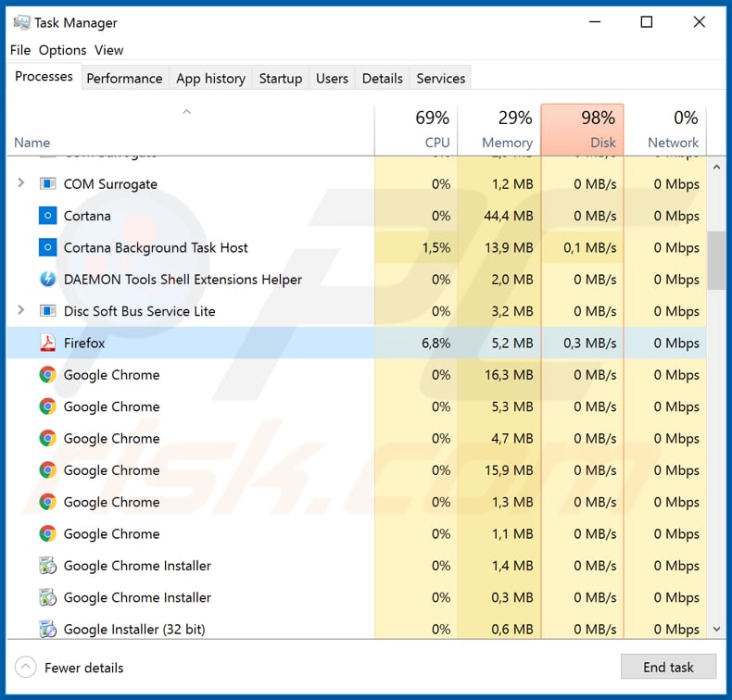732x700 pixels.
Task: Click the 0,3 MB/s disk value
Action: point(589,343)
